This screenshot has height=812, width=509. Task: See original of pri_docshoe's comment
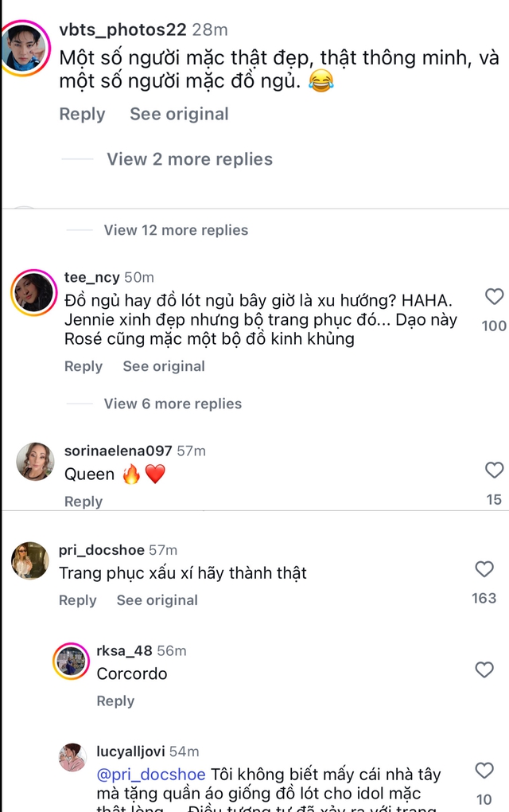[157, 600]
